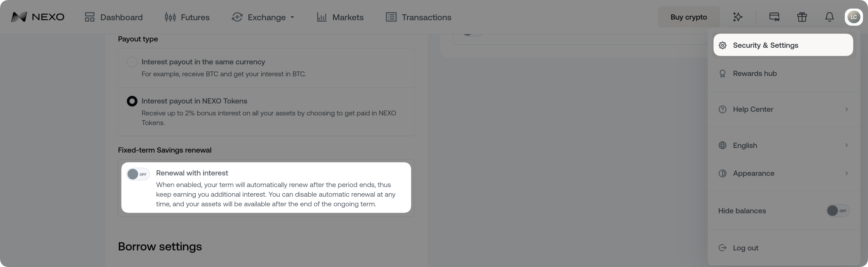Image resolution: width=868 pixels, height=267 pixels.
Task: Expand the English language submenu chevron
Action: point(846,146)
